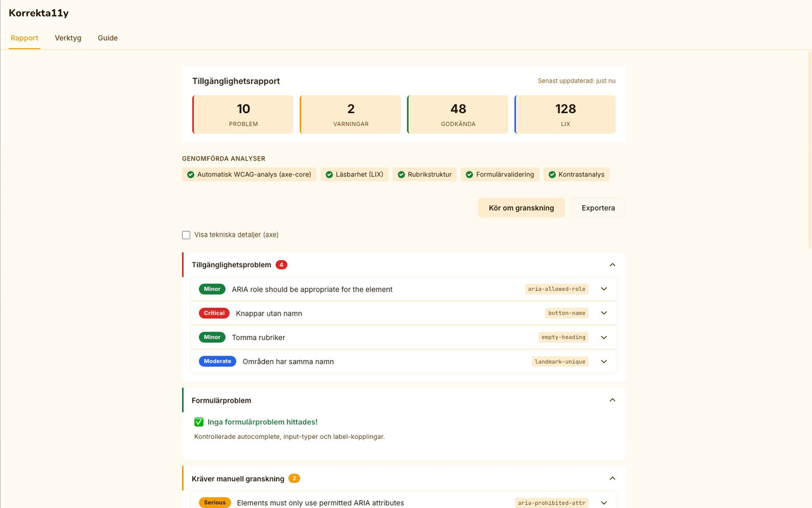812x508 pixels.
Task: Select the 128 LIX summary card
Action: coord(565,114)
